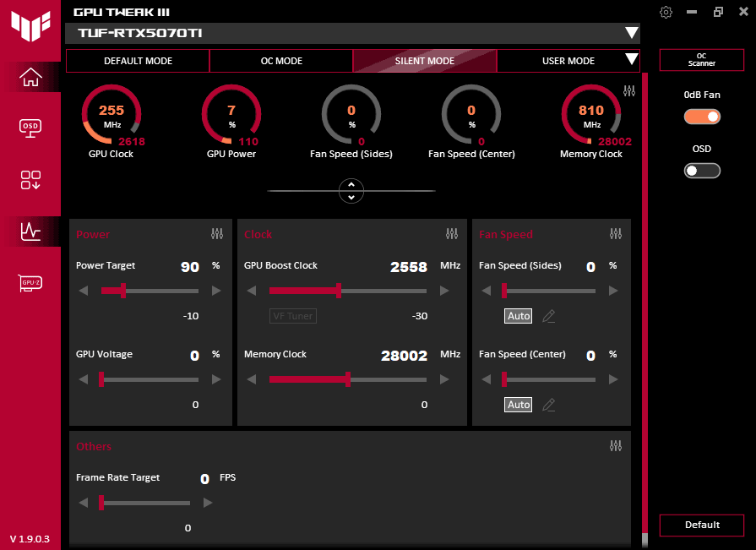Screen dimensions: 756x550
Task: Click the main panel vertical scrollbar
Action: click(645, 308)
